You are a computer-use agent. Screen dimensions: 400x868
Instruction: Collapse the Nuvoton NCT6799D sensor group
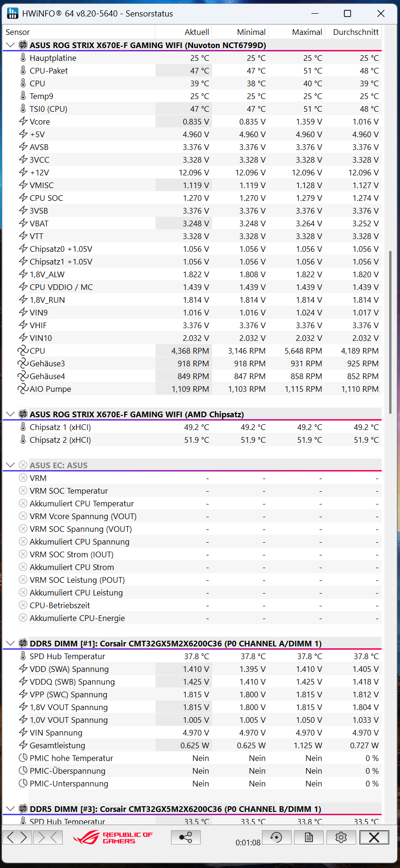(10, 45)
